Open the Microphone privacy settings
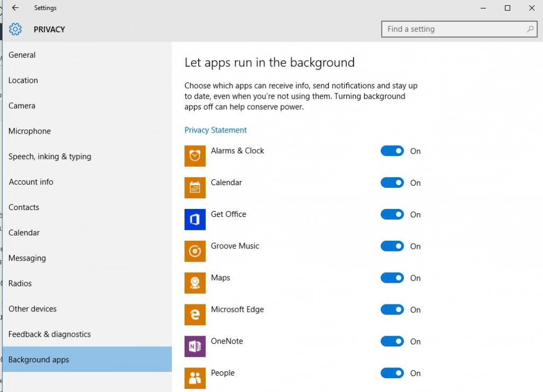543x392 pixels. pyautogui.click(x=29, y=131)
